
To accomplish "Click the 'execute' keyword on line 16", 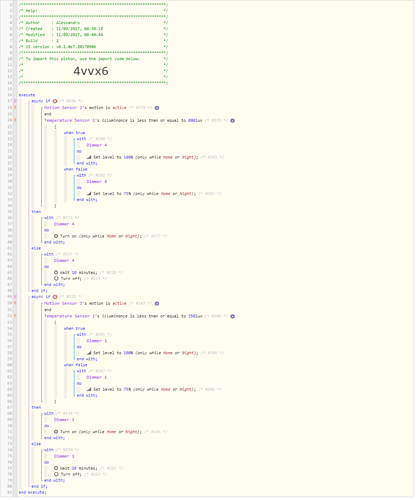I will [x=27, y=95].
